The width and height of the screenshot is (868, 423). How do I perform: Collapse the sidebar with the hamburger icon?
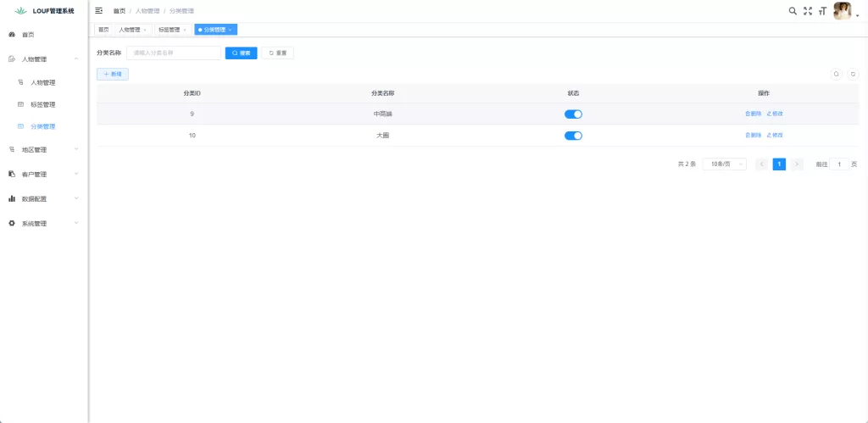[99, 11]
